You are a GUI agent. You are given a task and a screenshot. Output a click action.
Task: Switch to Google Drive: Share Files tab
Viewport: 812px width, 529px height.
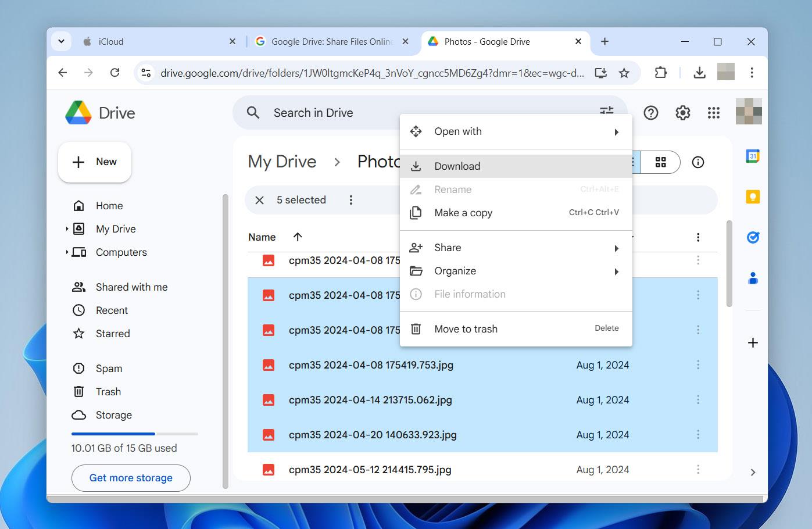331,41
